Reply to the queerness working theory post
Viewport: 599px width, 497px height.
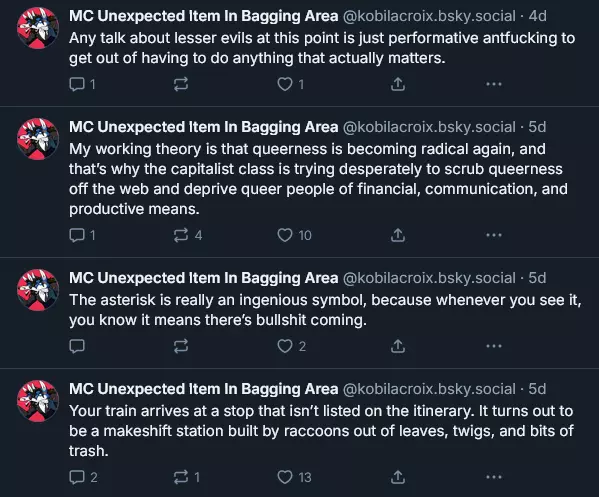82,235
